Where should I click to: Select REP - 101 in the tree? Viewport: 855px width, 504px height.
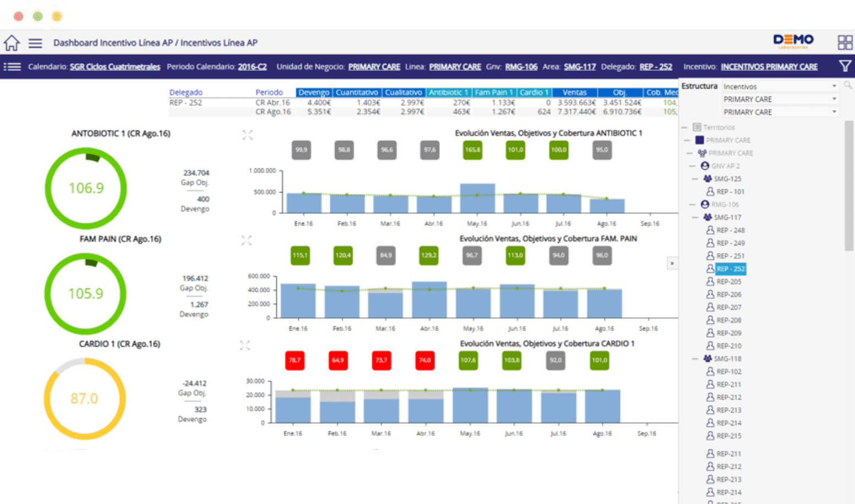[730, 192]
